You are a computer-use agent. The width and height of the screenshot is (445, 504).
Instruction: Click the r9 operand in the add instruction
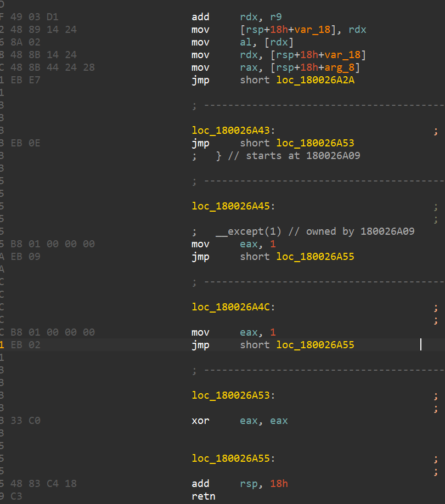pos(276,16)
